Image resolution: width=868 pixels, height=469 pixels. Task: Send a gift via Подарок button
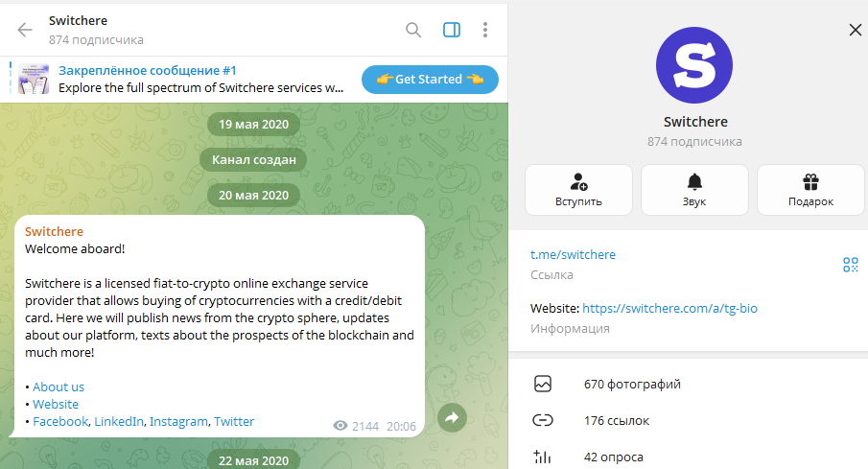pos(810,190)
